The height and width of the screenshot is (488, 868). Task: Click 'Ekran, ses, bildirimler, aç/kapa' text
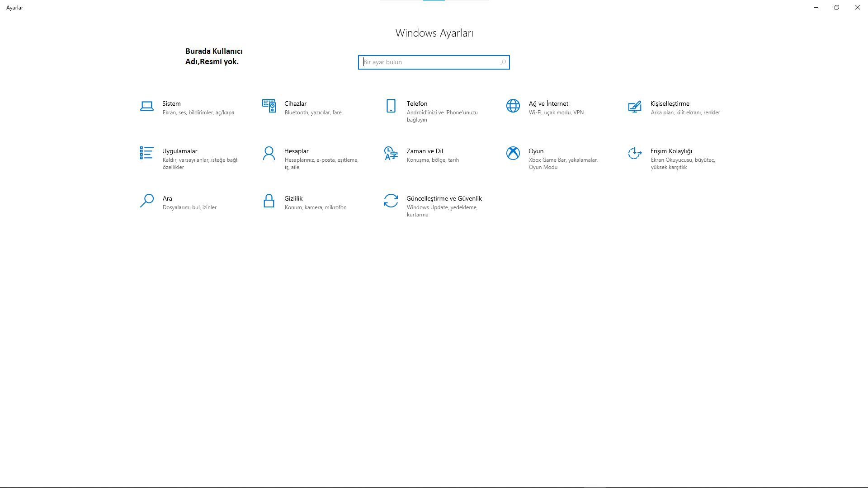pyautogui.click(x=198, y=113)
